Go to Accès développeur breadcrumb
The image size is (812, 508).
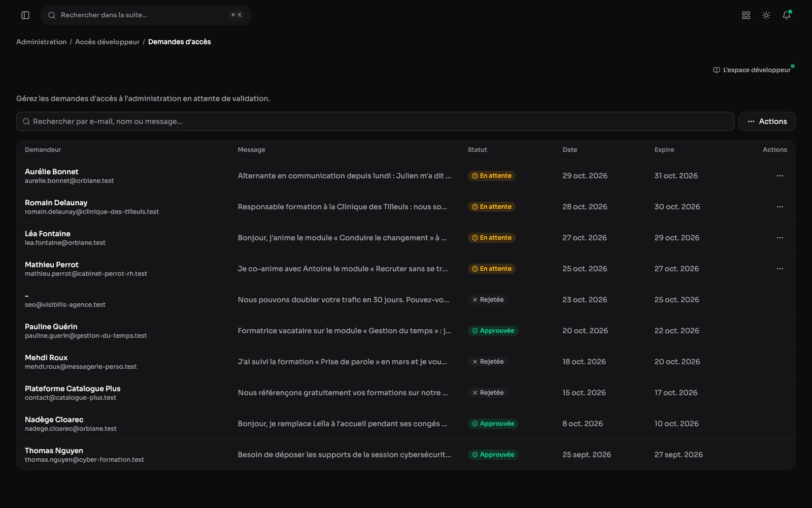107,42
